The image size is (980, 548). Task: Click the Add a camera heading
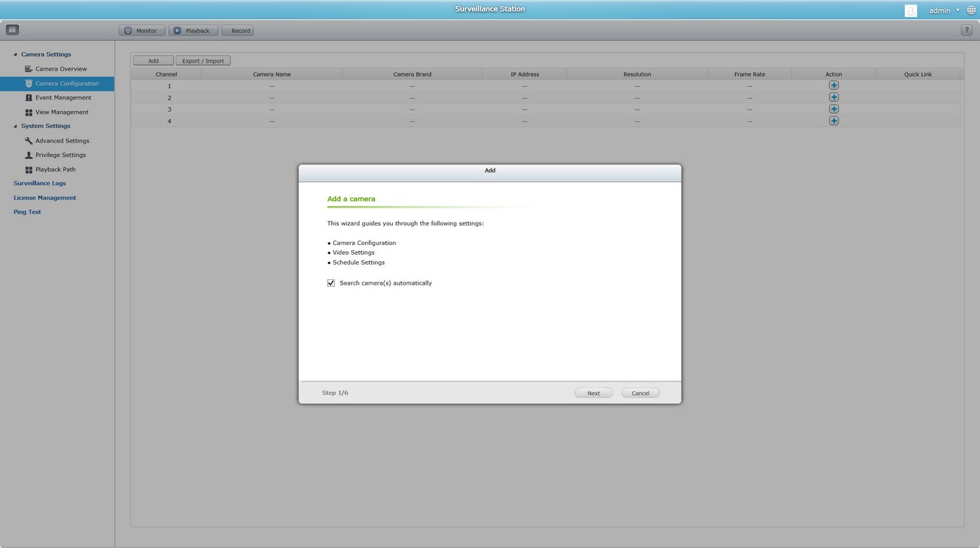tap(351, 199)
